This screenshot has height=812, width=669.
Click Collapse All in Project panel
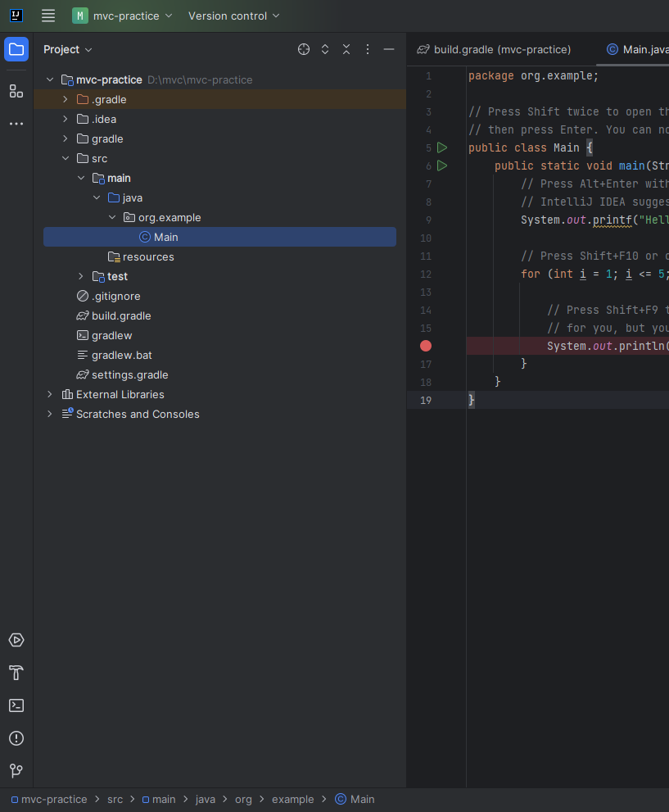346,49
